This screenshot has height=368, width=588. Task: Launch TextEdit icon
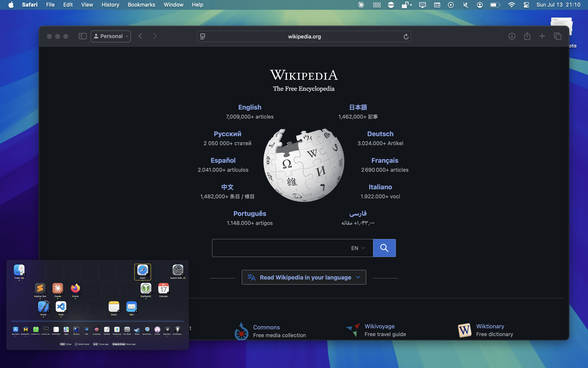(x=107, y=330)
